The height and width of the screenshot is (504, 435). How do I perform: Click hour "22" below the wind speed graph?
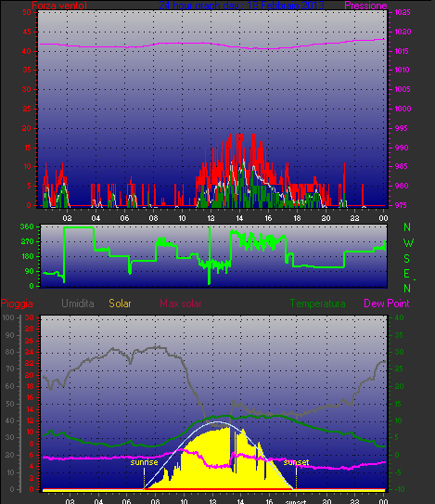[x=354, y=218]
